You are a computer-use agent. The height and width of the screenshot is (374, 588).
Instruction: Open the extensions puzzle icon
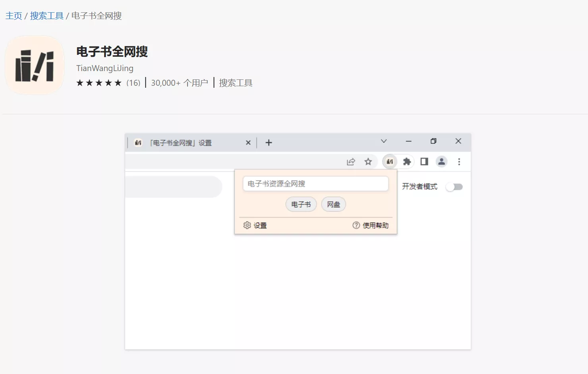coord(407,162)
